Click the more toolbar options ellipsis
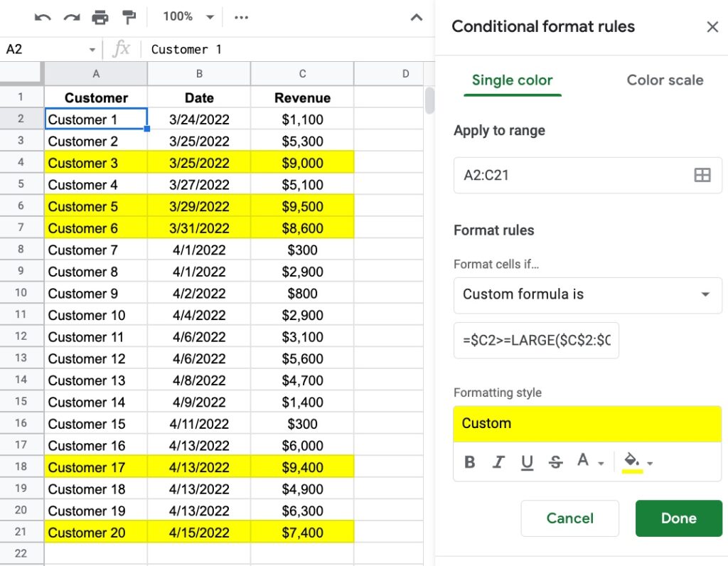Viewport: 728px width, 566px height. click(241, 17)
